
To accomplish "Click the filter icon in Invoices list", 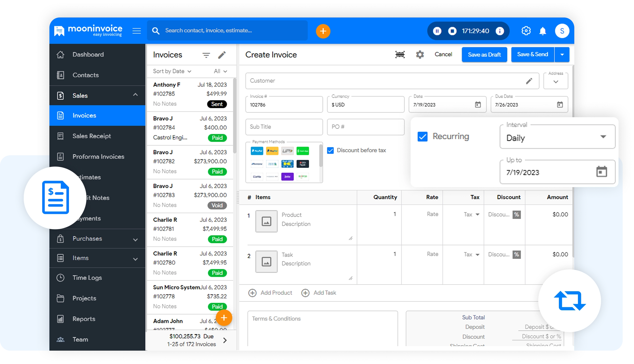I will coord(206,55).
